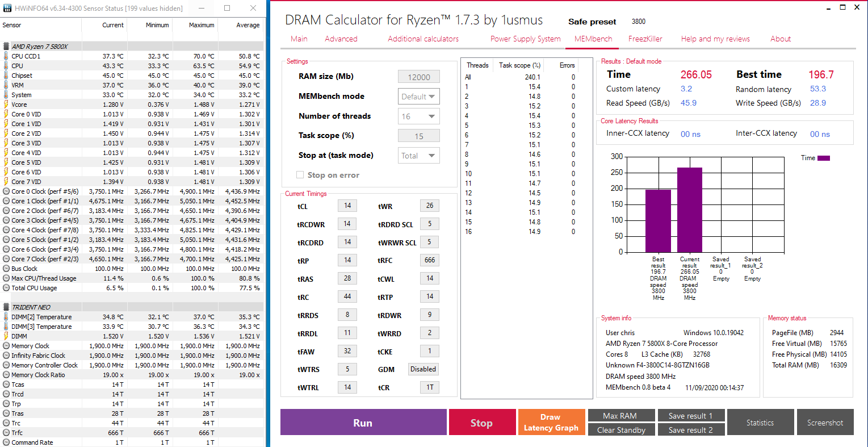Click the Current column header in HWiNFO
Screen dimensions: 868x447
pyautogui.click(x=113, y=25)
